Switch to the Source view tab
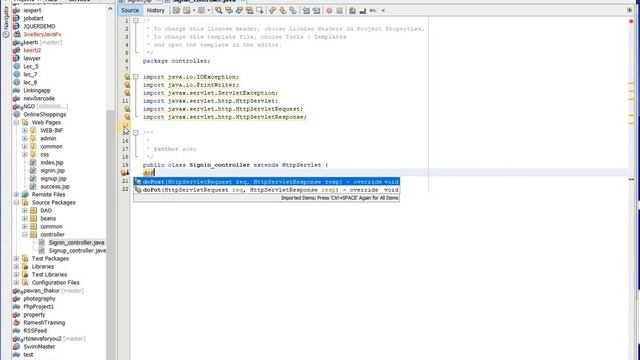640x360 pixels. (130, 11)
